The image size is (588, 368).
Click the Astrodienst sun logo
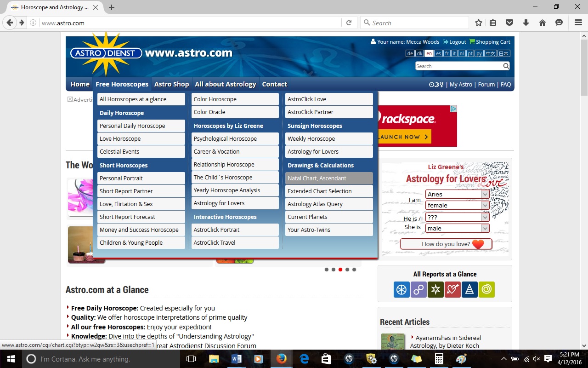pos(106,53)
